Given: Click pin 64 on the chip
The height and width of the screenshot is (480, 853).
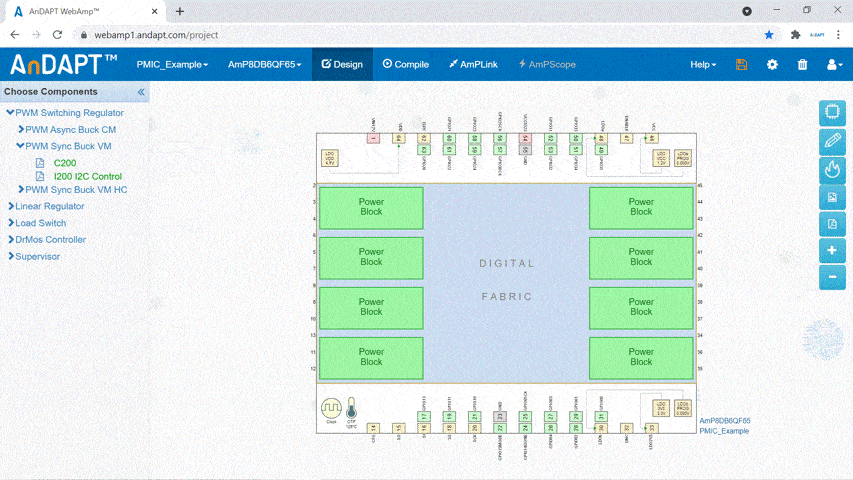Looking at the screenshot, I should click(399, 138).
